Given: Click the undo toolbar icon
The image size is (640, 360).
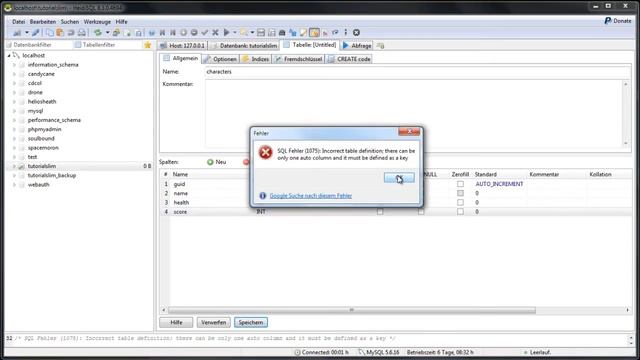Looking at the screenshot, I should click(x=71, y=33).
